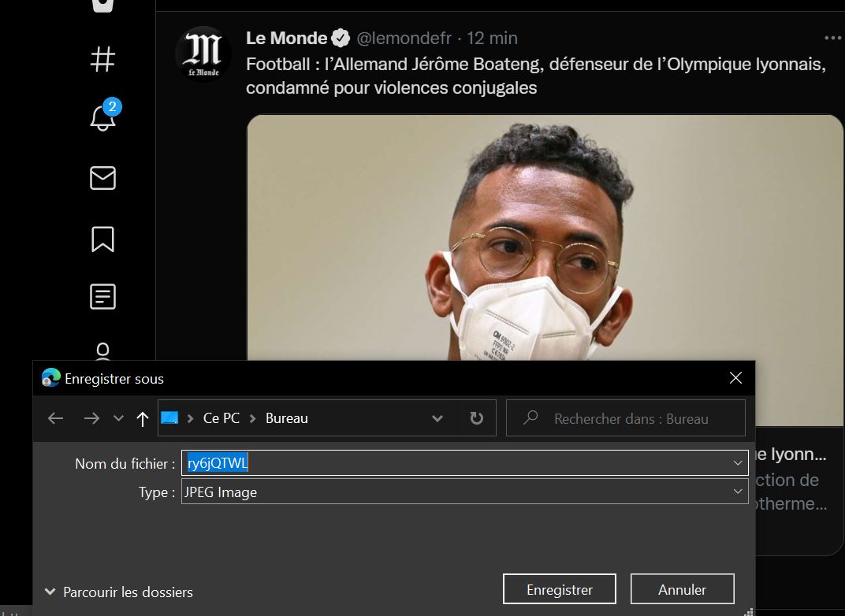Viewport: 845px width, 616px height.
Task: Click the refresh button in address bar
Action: point(476,418)
